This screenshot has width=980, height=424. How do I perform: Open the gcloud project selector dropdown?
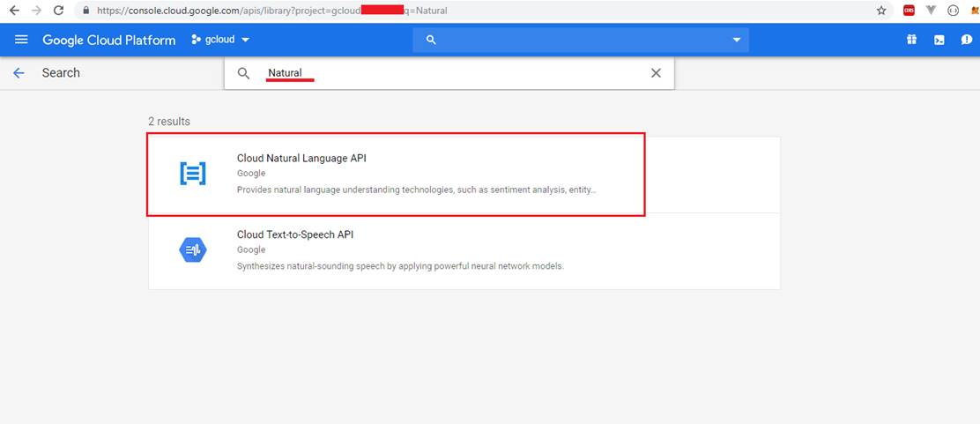pyautogui.click(x=220, y=40)
